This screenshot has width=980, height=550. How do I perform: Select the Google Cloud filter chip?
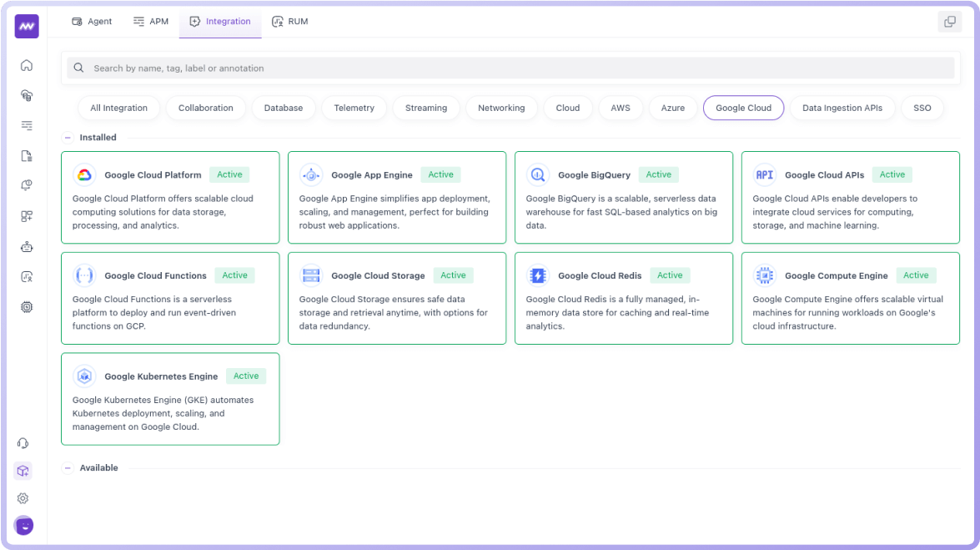click(x=743, y=108)
